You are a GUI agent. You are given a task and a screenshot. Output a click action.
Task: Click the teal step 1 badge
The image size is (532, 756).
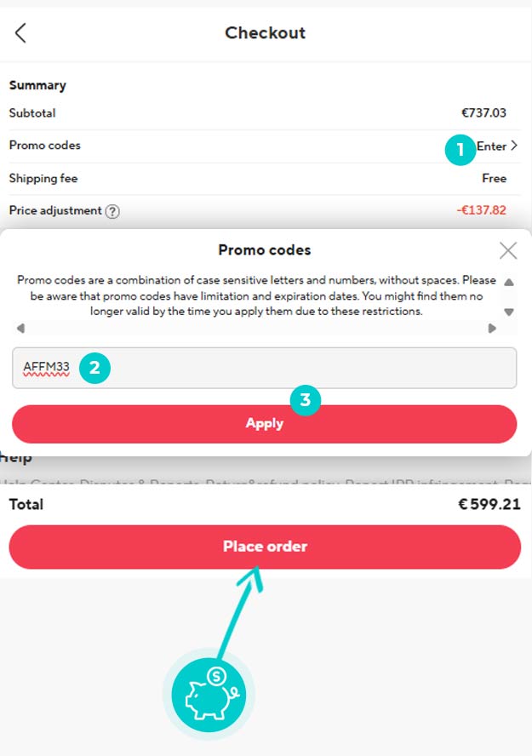[460, 151]
